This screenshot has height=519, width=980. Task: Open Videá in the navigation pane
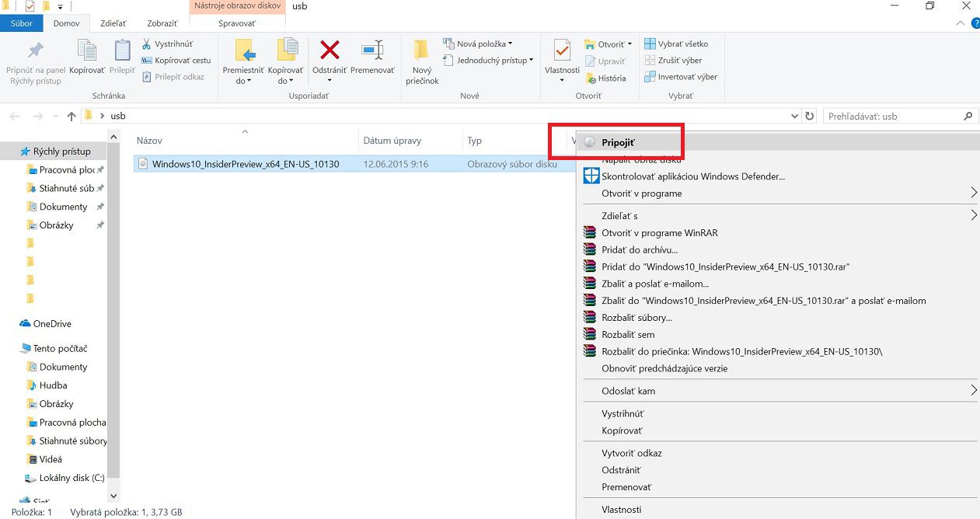tap(51, 459)
